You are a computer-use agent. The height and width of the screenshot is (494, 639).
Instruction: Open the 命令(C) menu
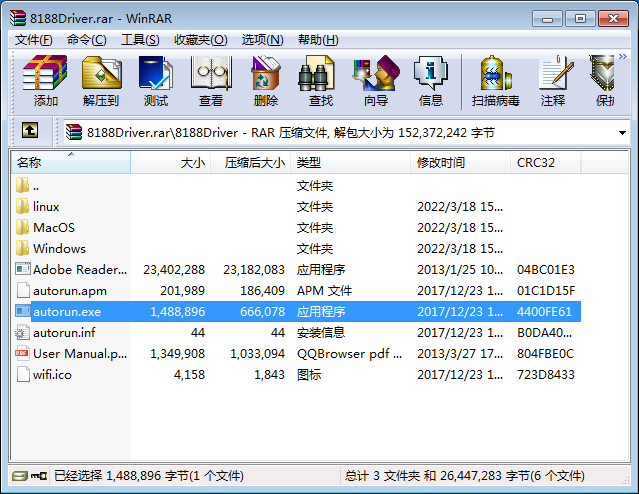86,40
